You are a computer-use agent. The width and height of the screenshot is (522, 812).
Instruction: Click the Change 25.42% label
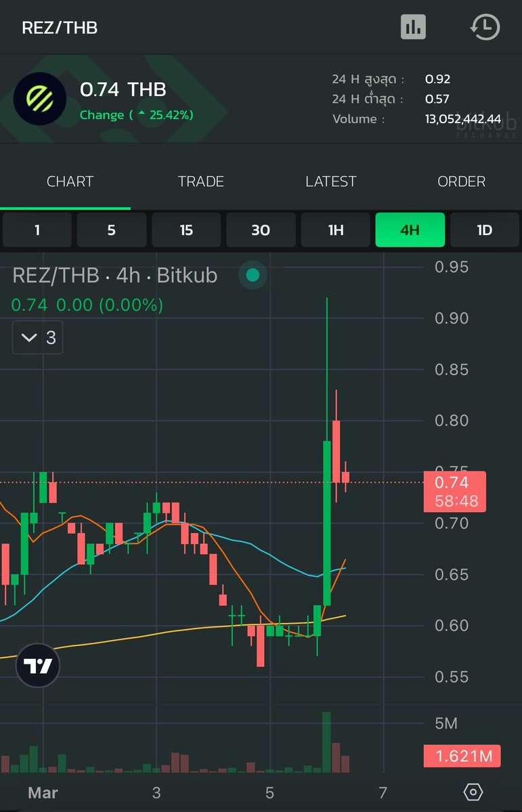click(137, 114)
